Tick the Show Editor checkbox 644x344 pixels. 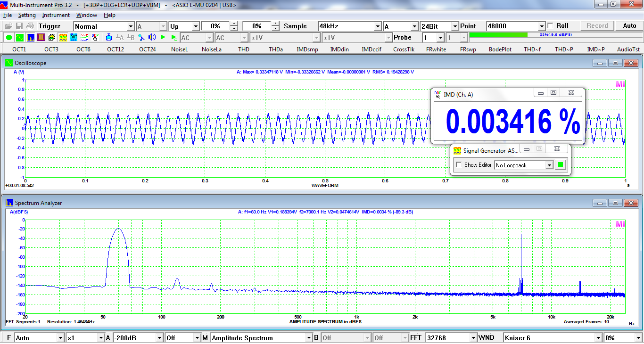click(x=459, y=165)
